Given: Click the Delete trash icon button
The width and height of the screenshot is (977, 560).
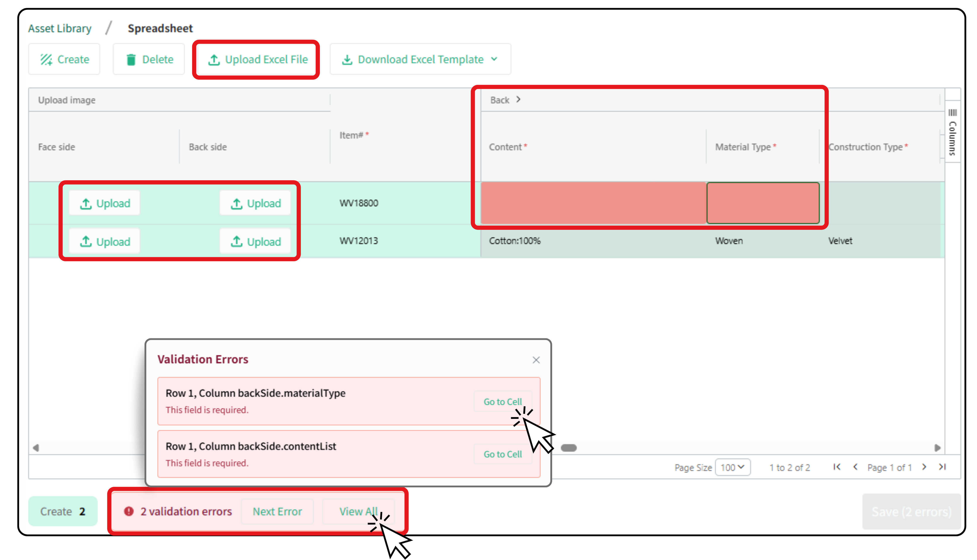Looking at the screenshot, I should (x=149, y=59).
